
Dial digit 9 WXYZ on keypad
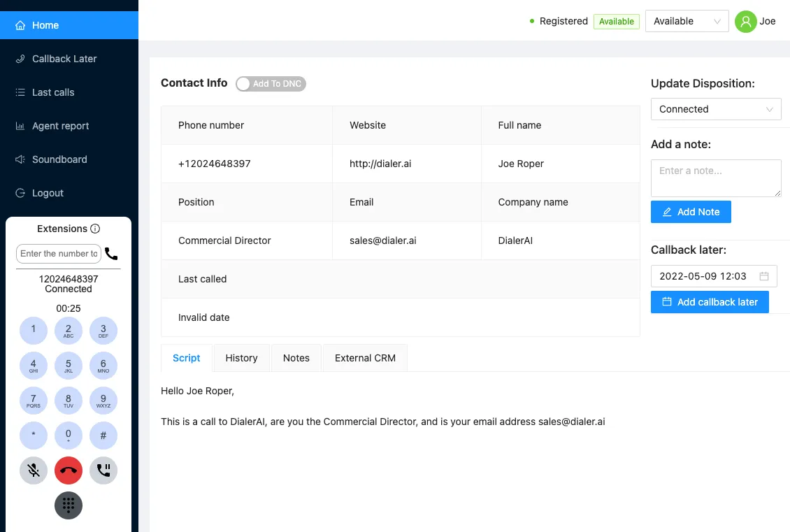(x=103, y=401)
